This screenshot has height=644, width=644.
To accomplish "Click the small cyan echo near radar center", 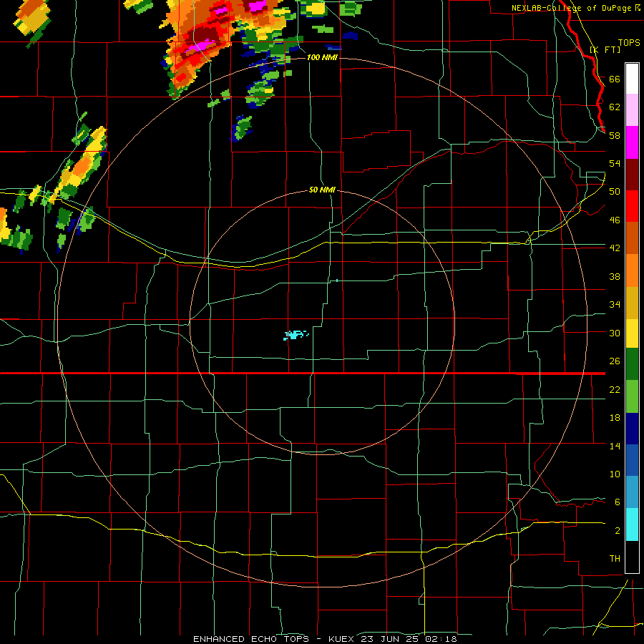I will click(x=296, y=335).
